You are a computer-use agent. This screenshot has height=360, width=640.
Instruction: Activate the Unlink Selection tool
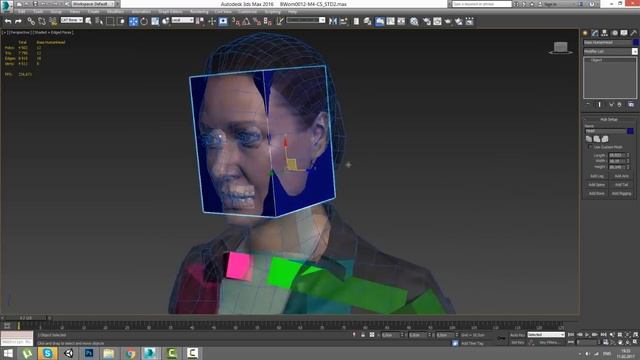pos(42,21)
